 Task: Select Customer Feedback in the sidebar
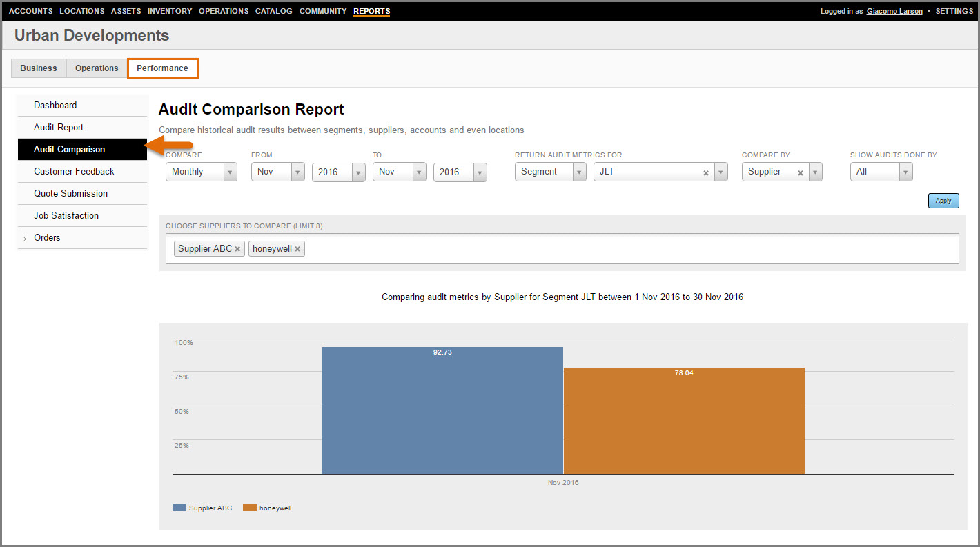click(74, 171)
